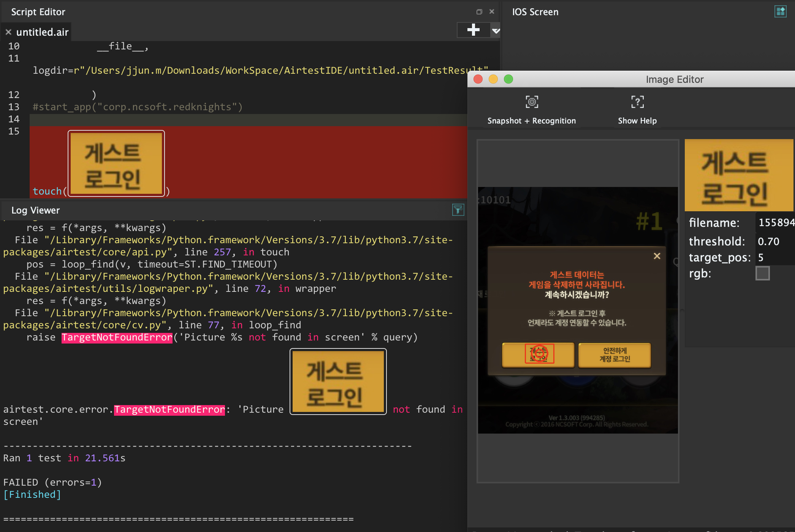Select the untitled.air tab
Screen dimensions: 795x532
click(42, 32)
